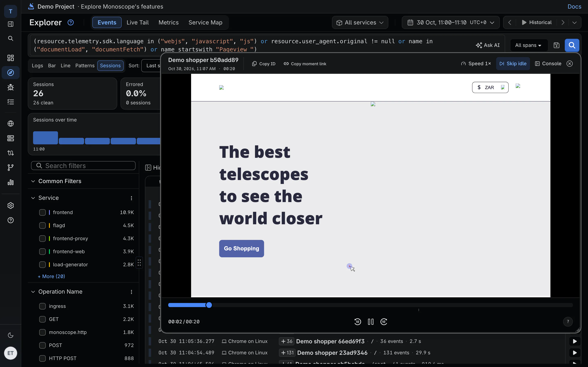Open the All spans dropdown
The image size is (588, 367).
click(528, 45)
